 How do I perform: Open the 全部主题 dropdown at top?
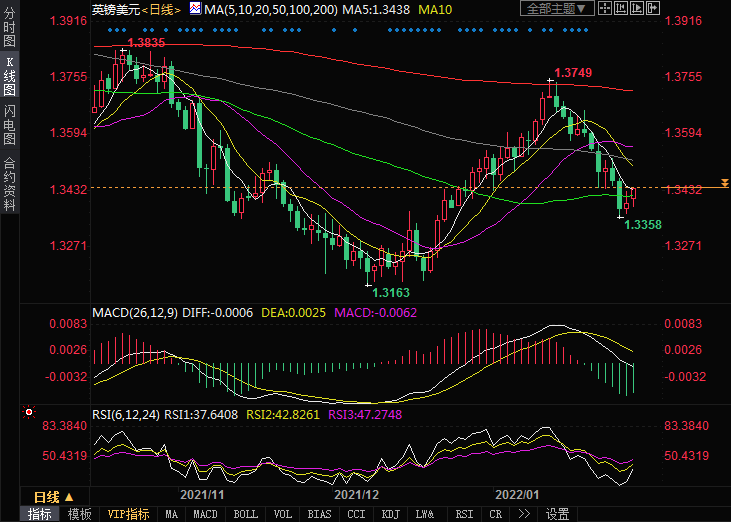pyautogui.click(x=557, y=9)
